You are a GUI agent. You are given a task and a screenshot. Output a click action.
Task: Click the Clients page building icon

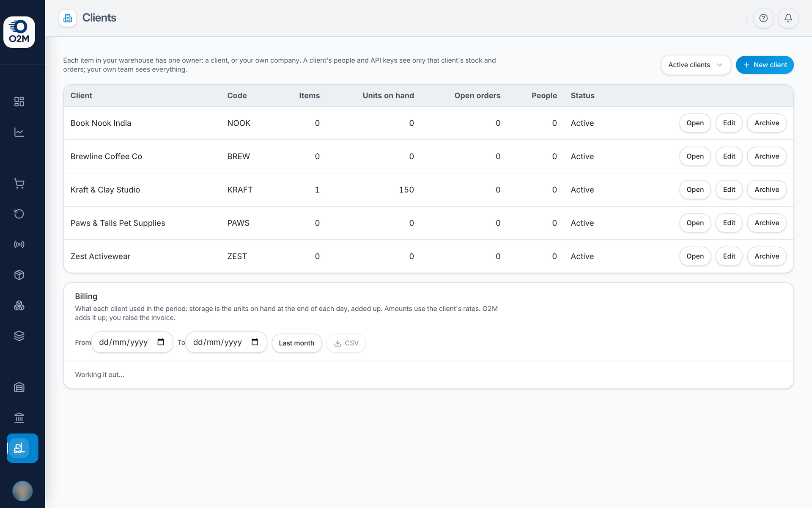[68, 18]
